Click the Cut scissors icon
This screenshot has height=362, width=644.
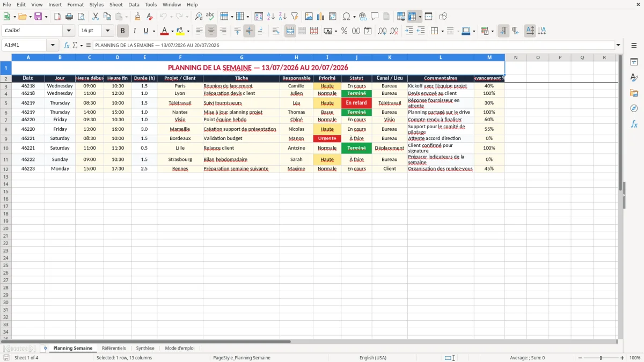95,17
